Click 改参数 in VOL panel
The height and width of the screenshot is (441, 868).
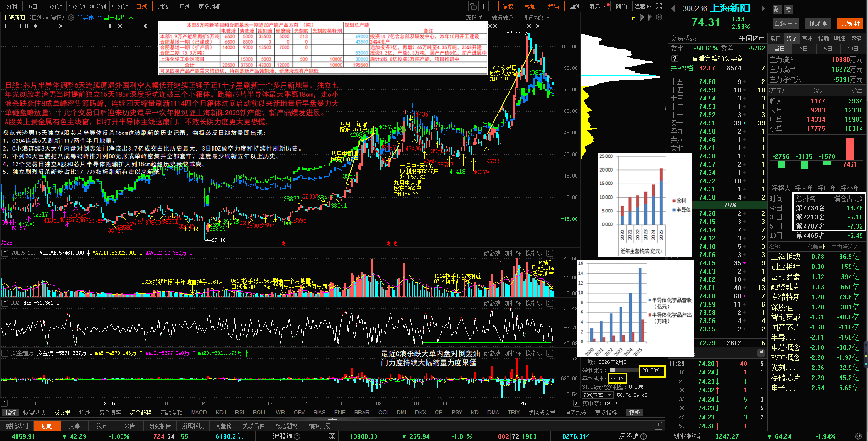pyautogui.click(x=492, y=253)
